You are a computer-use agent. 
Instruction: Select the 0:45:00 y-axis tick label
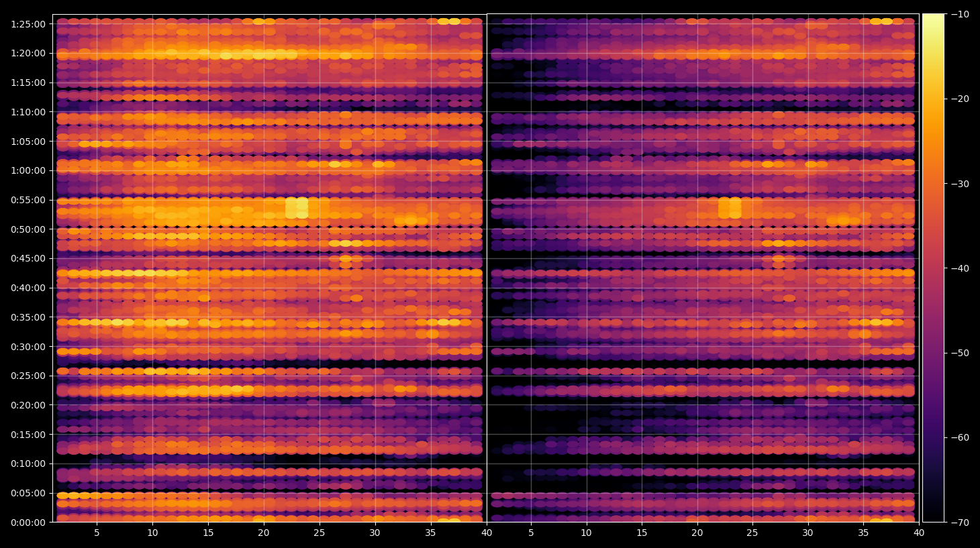click(28, 258)
